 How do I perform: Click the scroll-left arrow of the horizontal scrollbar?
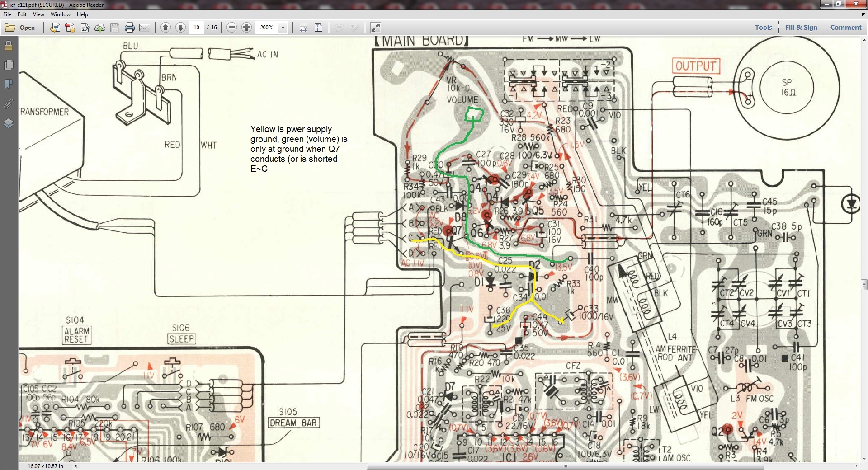pos(76,466)
